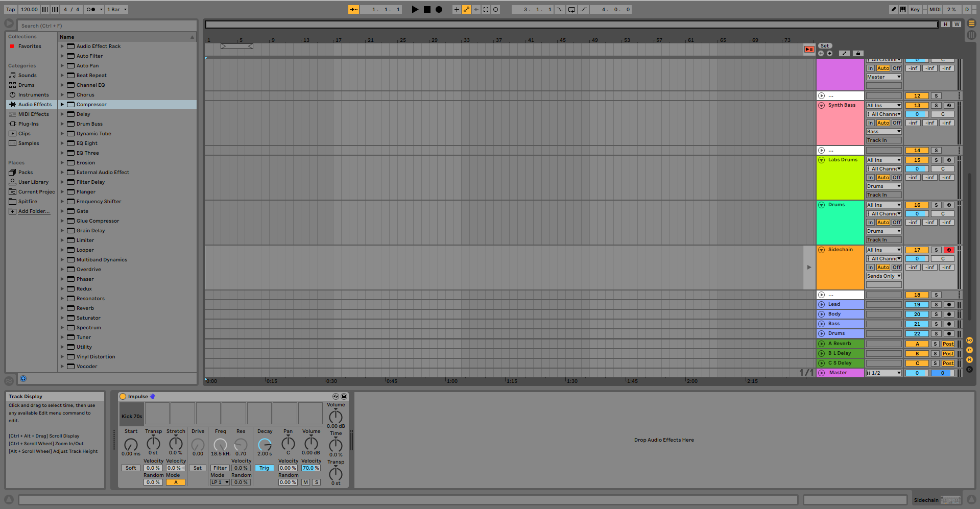Click the Tap tempo button
The height and width of the screenshot is (509, 980).
10,9
